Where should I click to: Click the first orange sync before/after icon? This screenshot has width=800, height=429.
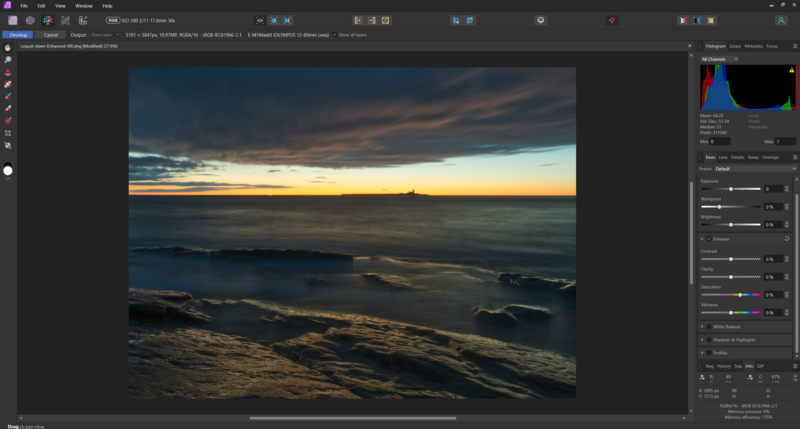click(x=358, y=20)
